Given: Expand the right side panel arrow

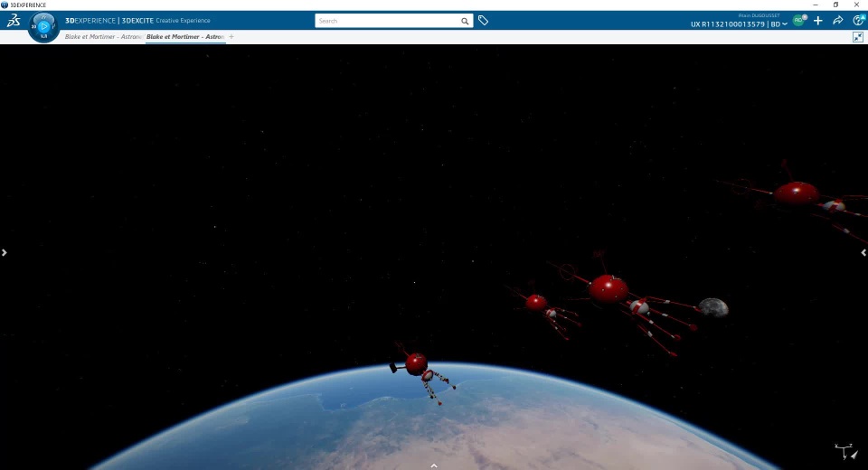Looking at the screenshot, I should 863,252.
